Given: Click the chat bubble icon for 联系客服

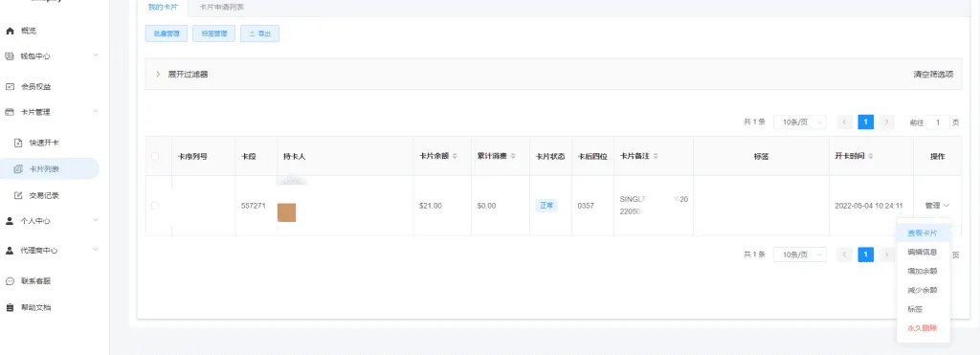Looking at the screenshot, I should pyautogui.click(x=10, y=280).
